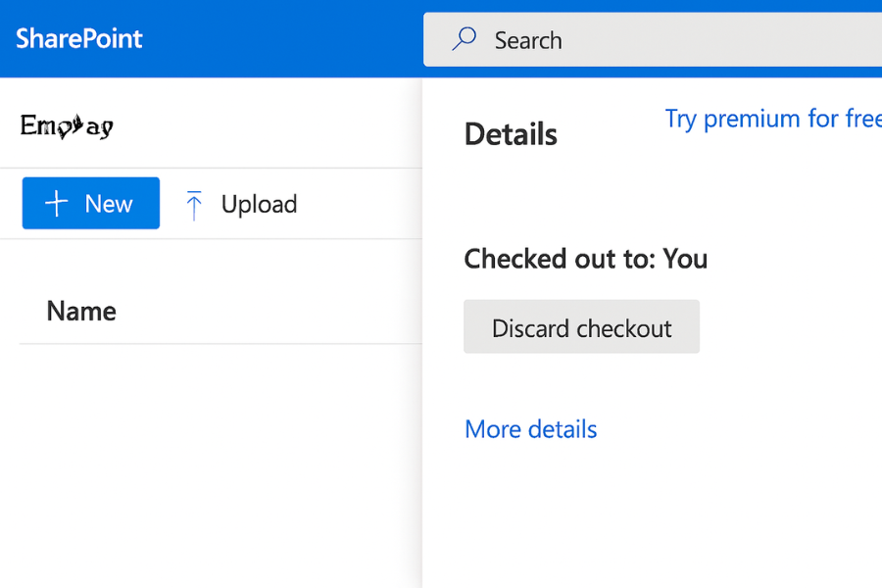This screenshot has width=882, height=588.
Task: Click the SharePoint logo in the top bar
Action: (x=77, y=38)
